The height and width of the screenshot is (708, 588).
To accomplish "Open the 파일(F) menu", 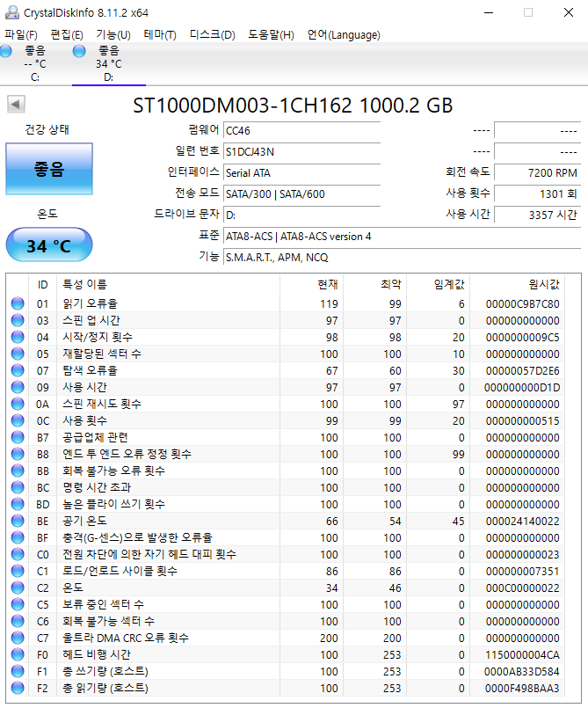I will point(21,35).
